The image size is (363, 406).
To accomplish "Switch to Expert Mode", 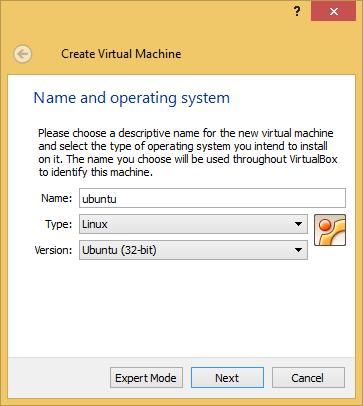I will pyautogui.click(x=146, y=378).
